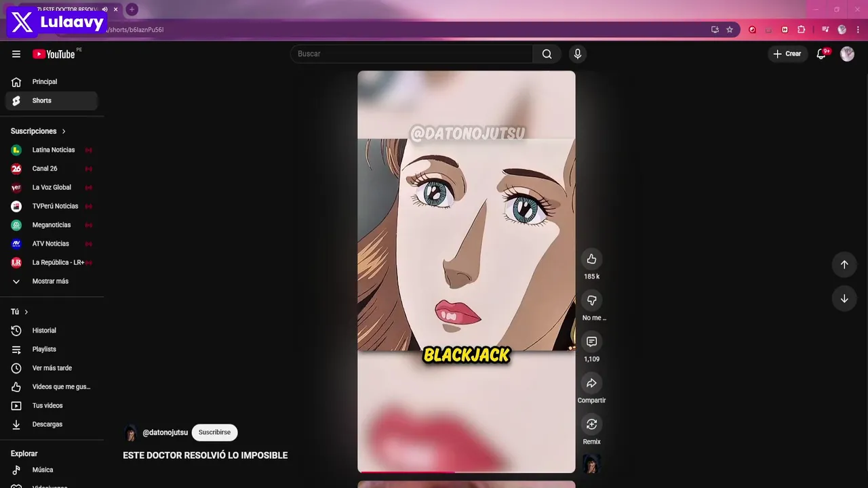868x488 pixels.
Task: Open the Principal home section
Action: (52, 82)
